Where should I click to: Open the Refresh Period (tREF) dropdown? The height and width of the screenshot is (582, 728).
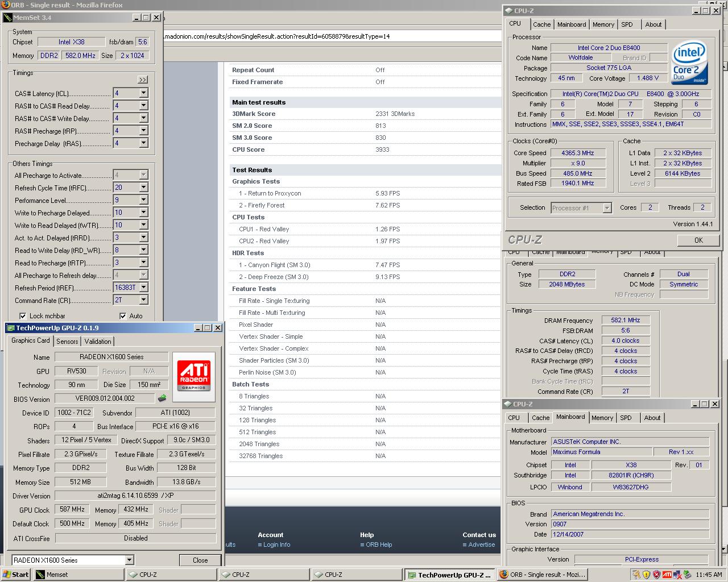143,288
